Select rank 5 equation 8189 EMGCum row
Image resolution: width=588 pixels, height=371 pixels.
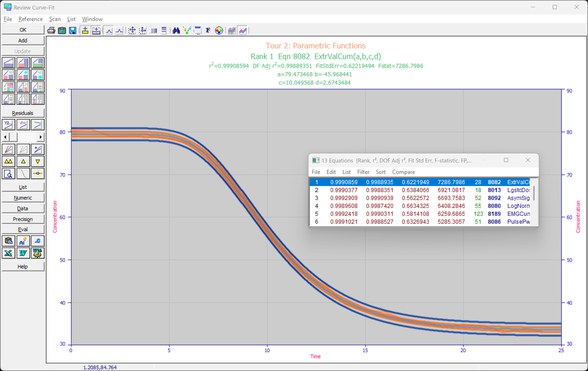(x=420, y=214)
